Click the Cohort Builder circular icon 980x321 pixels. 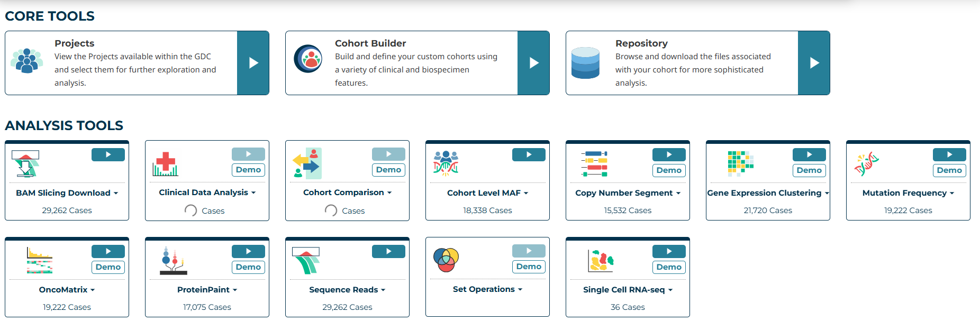[x=308, y=59]
